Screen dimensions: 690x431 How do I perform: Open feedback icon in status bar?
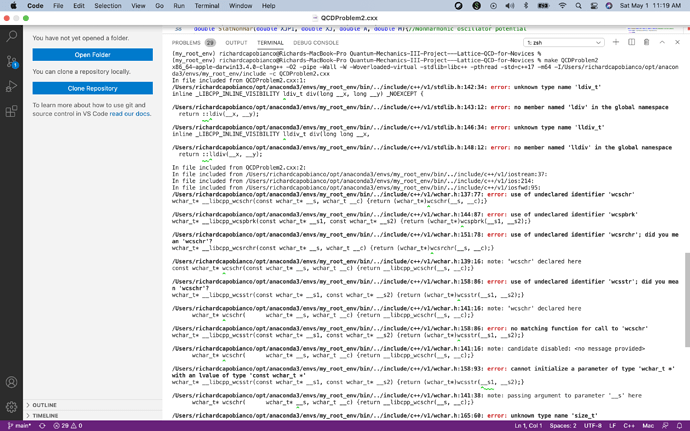click(x=665, y=426)
